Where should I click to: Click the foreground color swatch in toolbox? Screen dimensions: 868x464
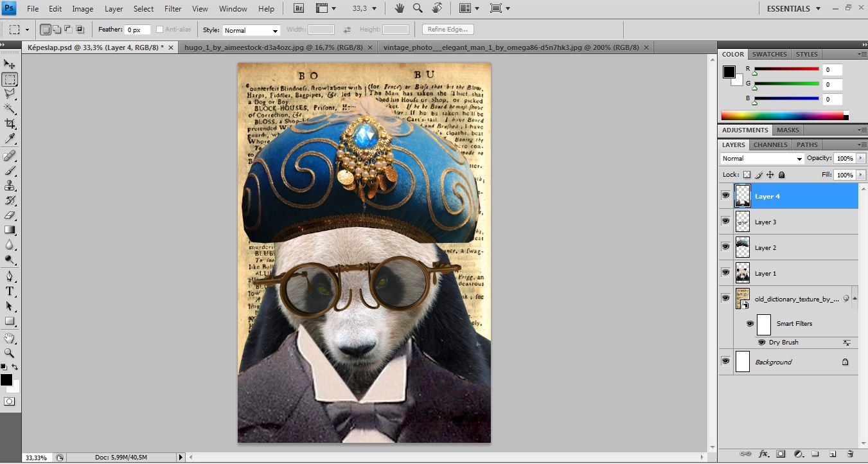click(6, 380)
